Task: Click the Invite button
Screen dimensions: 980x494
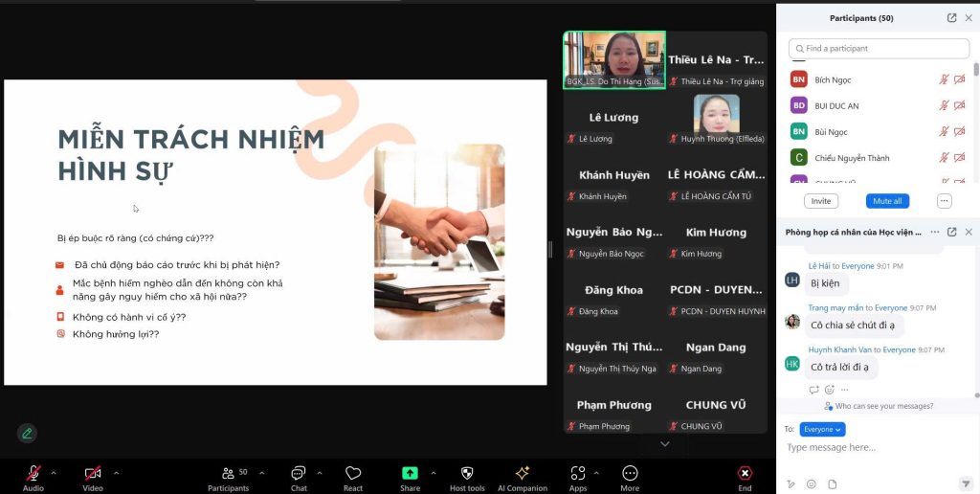Action: (821, 201)
